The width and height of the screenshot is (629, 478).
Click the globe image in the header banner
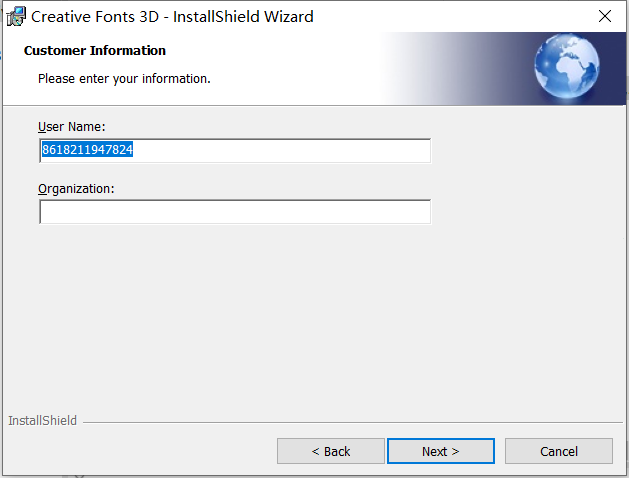566,66
